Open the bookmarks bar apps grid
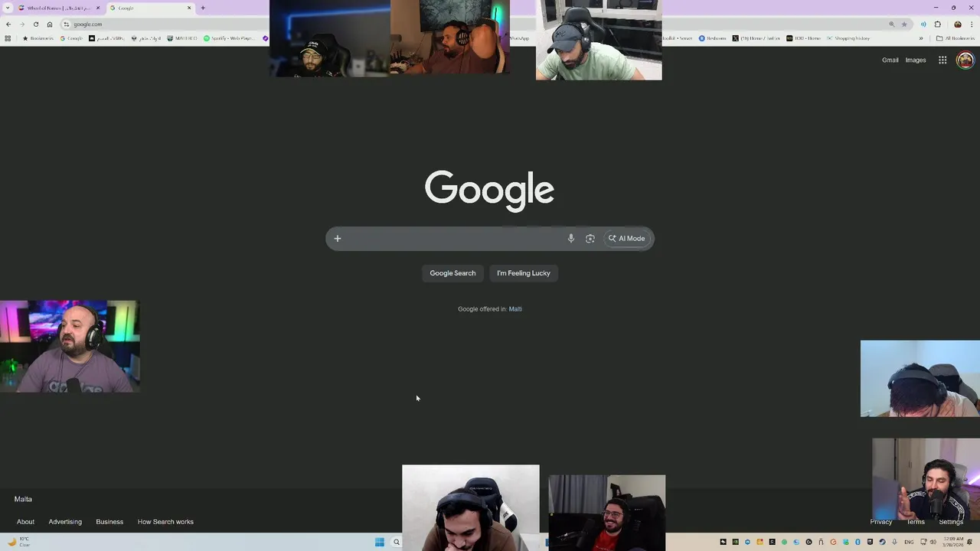This screenshot has width=980, height=551. (x=8, y=38)
